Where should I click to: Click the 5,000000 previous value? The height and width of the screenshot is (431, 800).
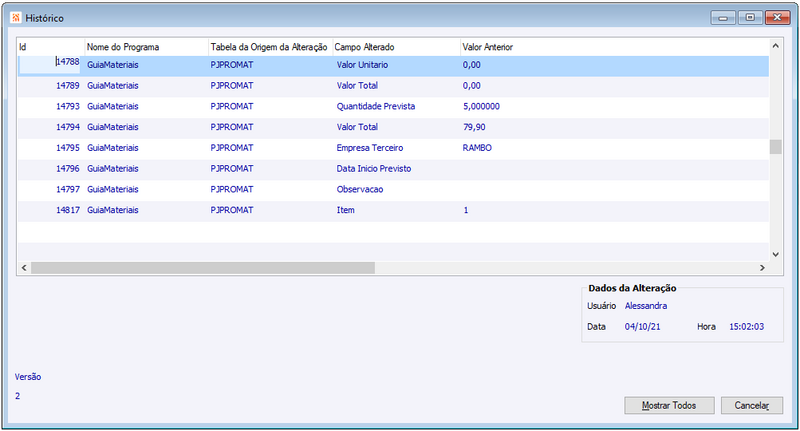(481, 107)
